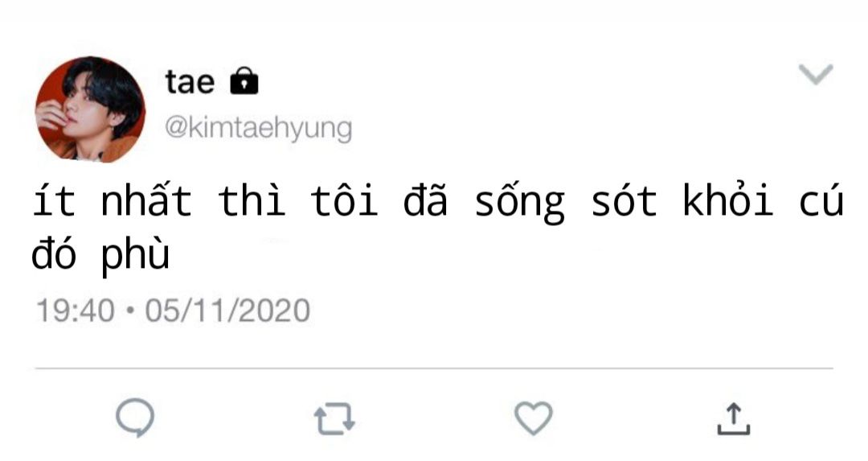The width and height of the screenshot is (868, 461).
Task: Open the tweet options chevron menu
Action: (x=816, y=74)
